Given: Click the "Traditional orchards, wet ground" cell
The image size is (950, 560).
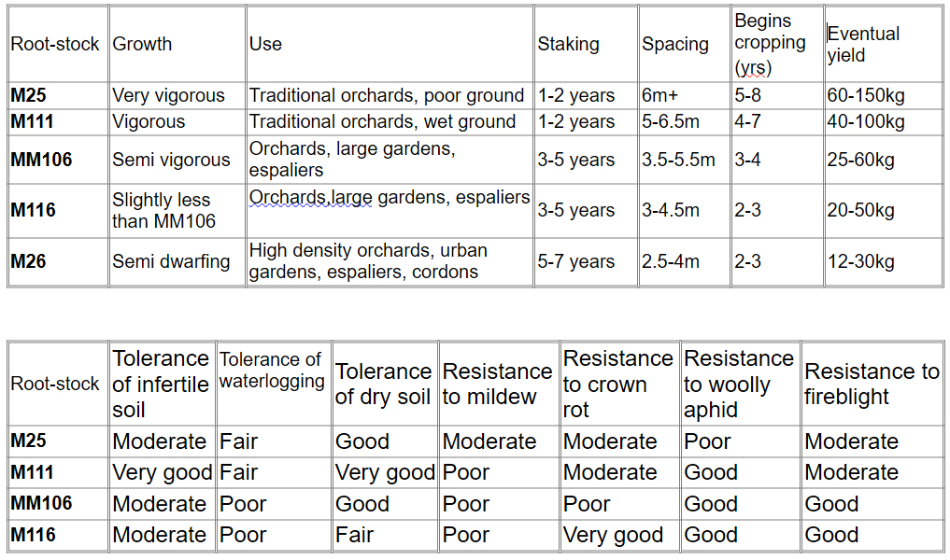Looking at the screenshot, I should (382, 121).
